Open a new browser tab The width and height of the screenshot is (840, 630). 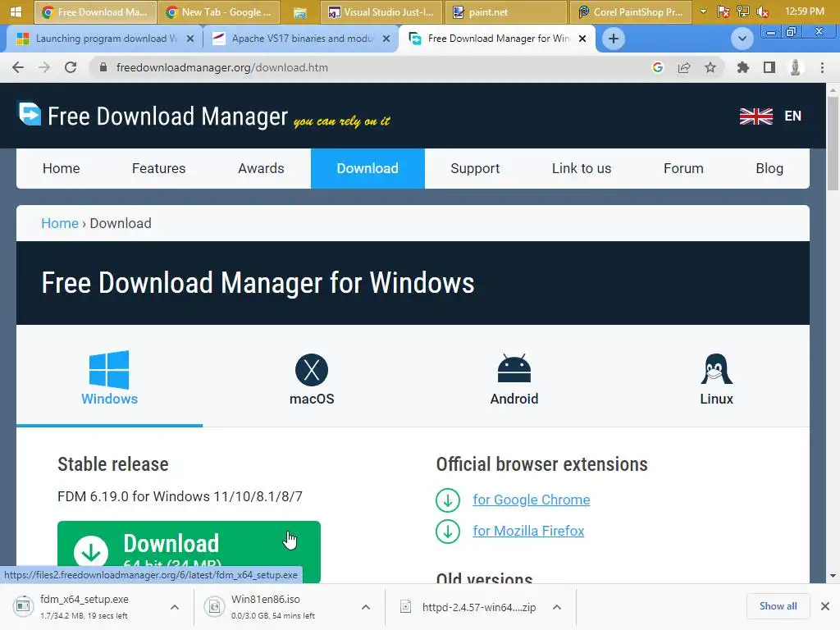[x=614, y=39]
